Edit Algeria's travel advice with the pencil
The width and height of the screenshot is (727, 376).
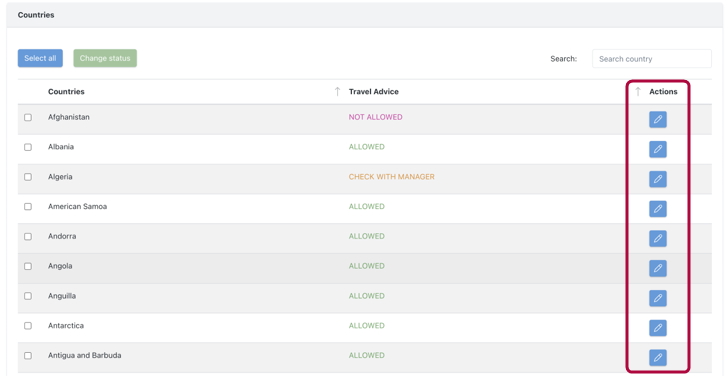pyautogui.click(x=657, y=179)
